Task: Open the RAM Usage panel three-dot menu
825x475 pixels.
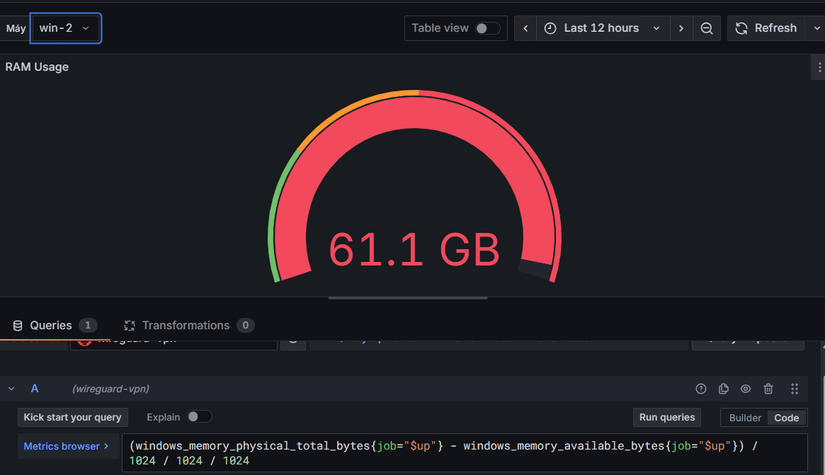Action: tap(820, 68)
